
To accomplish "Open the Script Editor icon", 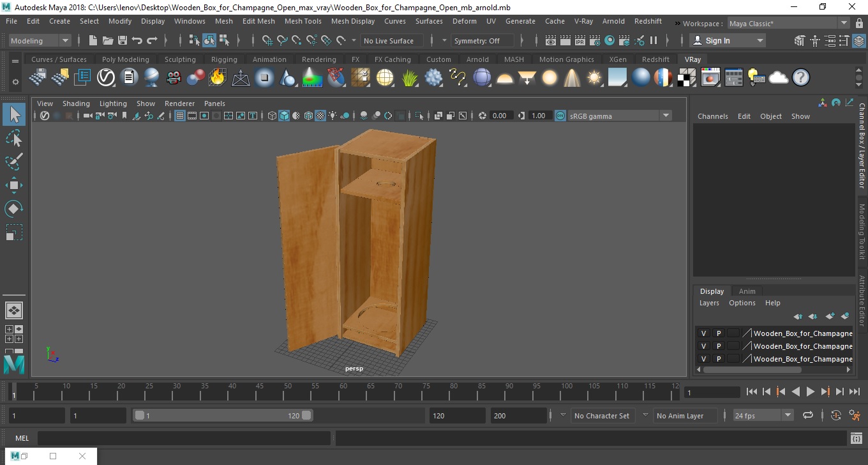I will [x=857, y=438].
